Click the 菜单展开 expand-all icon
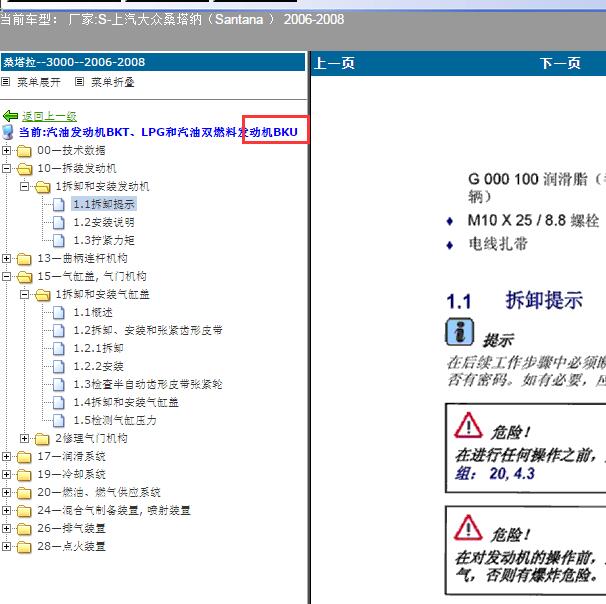606x604 pixels. tap(6, 82)
